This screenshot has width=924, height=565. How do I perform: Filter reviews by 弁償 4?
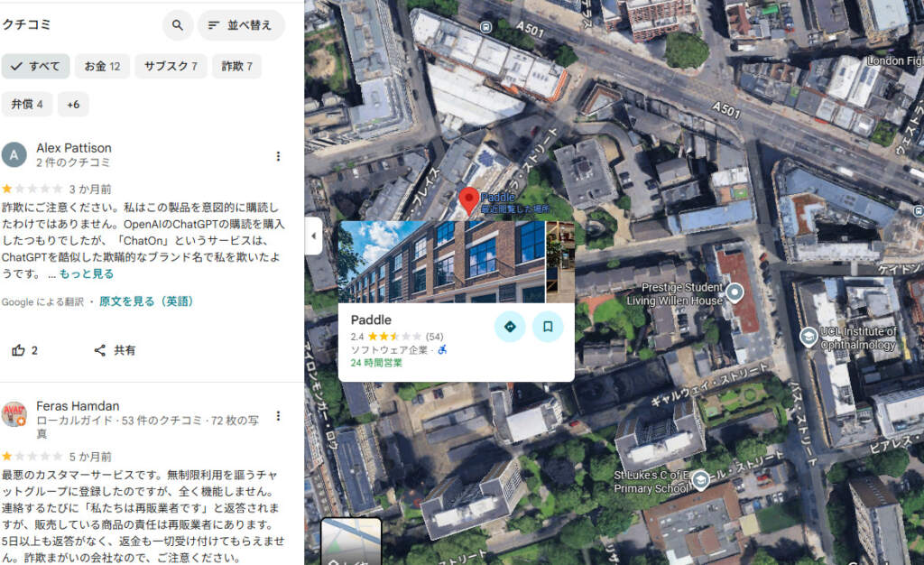[x=26, y=105]
